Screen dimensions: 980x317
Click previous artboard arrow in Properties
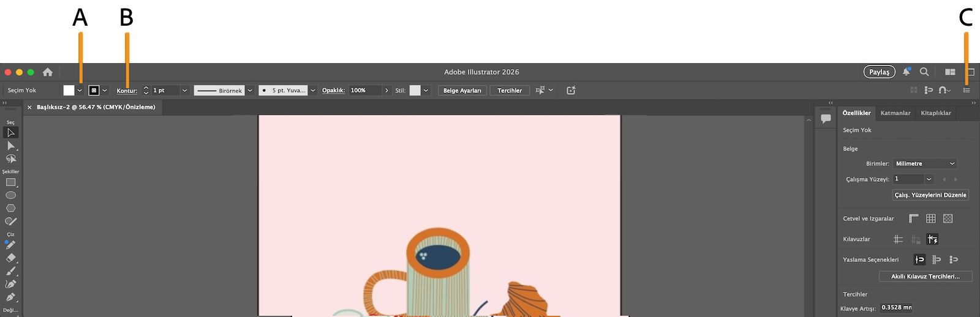944,179
